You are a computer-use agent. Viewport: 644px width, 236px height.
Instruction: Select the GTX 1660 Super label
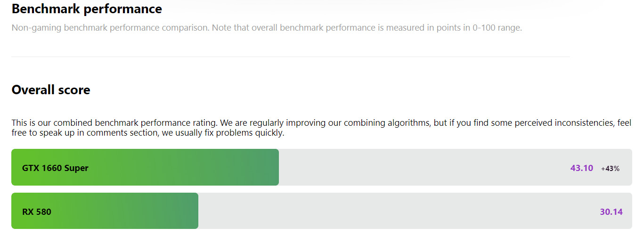pyautogui.click(x=55, y=168)
